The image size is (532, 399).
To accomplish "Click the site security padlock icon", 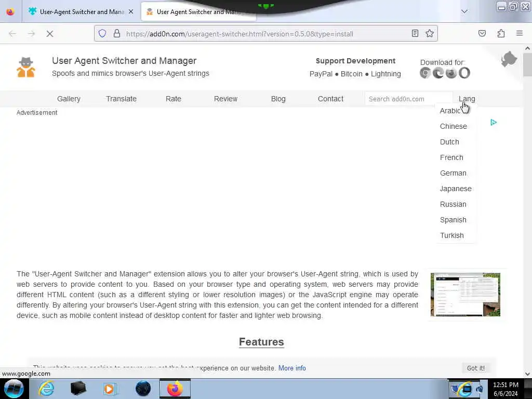I will [x=117, y=33].
